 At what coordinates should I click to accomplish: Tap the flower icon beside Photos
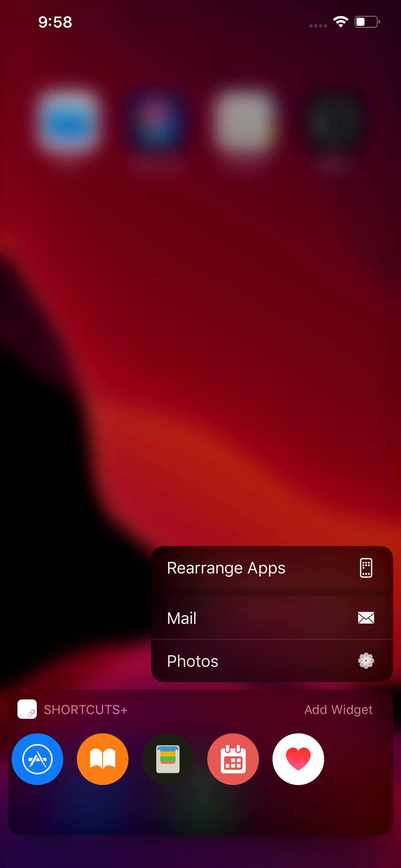(x=366, y=661)
